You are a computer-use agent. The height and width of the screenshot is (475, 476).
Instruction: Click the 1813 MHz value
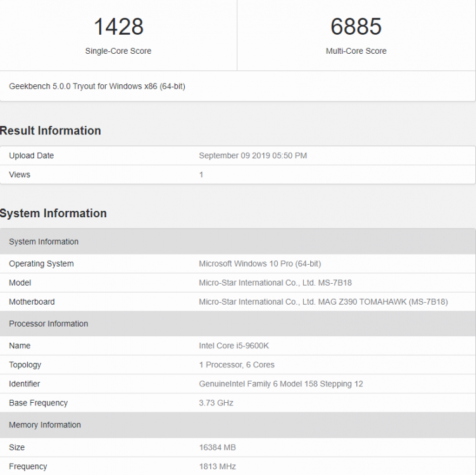point(217,467)
